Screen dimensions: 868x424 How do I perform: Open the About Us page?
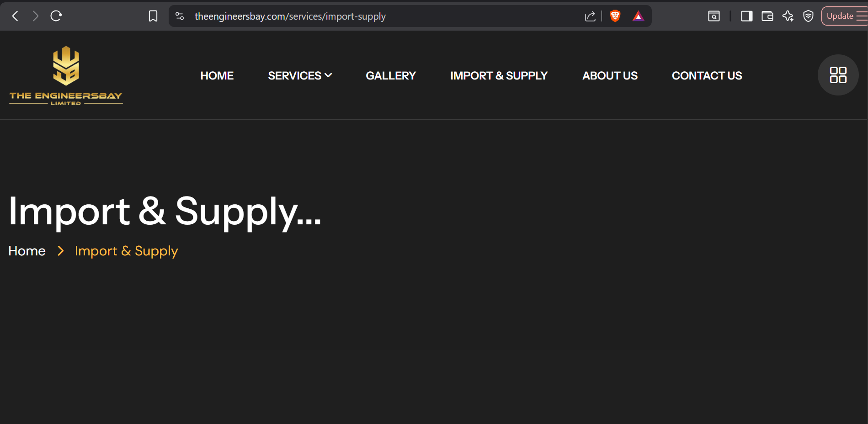pos(609,76)
